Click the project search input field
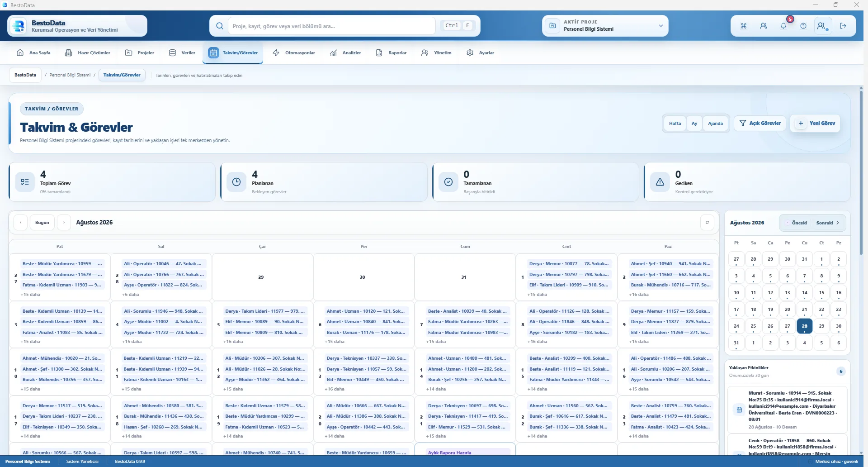This screenshot has width=868, height=467. coord(331,26)
